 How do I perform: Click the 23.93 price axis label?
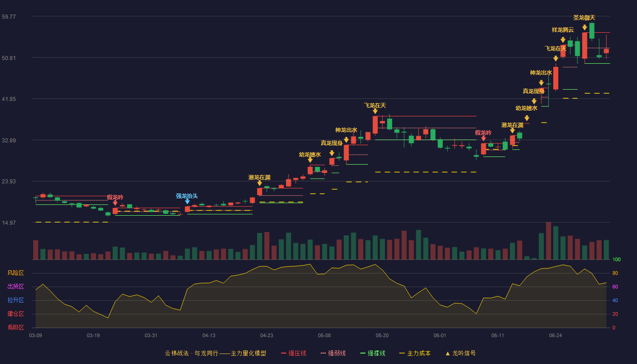[9, 182]
